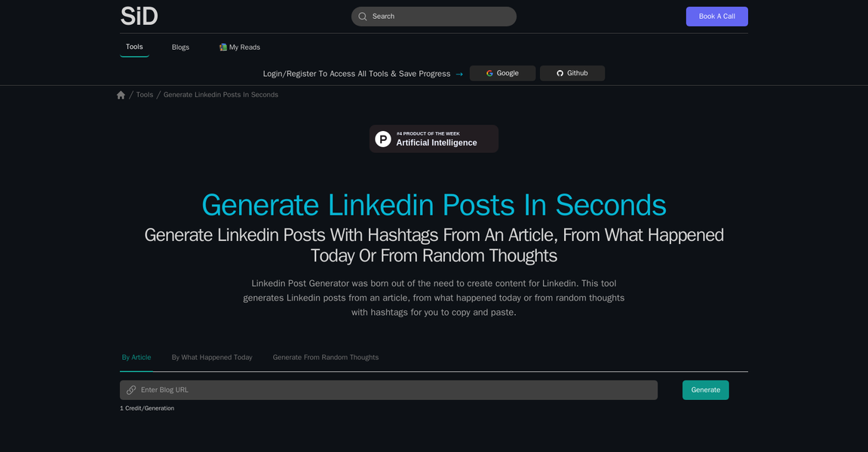Select the By Article tab
Image resolution: width=868 pixels, height=452 pixels.
tap(136, 357)
